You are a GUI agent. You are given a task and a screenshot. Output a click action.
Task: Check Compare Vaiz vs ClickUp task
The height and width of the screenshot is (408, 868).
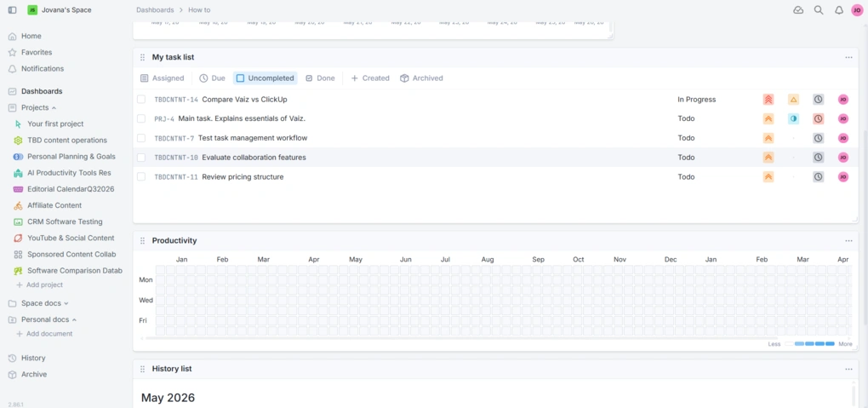[141, 99]
